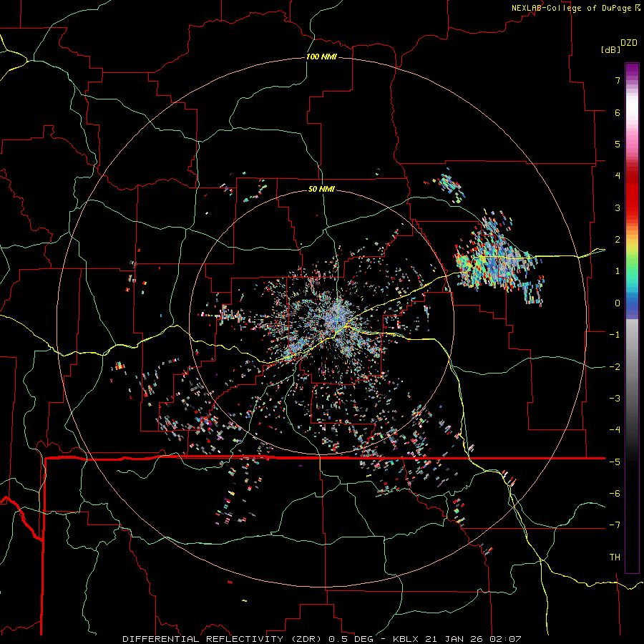Click the 0 scale value
The width and height of the screenshot is (644, 644).
pos(618,303)
